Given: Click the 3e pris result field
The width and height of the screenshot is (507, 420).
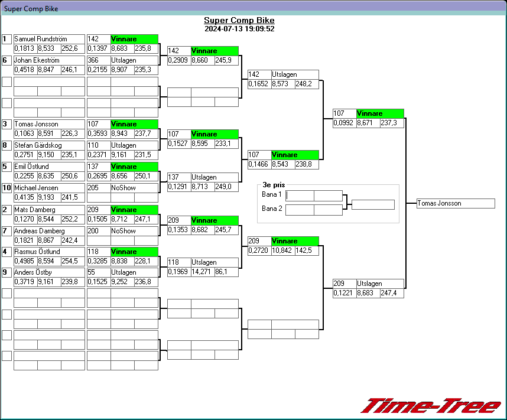Looking at the screenshot, I should click(373, 204).
